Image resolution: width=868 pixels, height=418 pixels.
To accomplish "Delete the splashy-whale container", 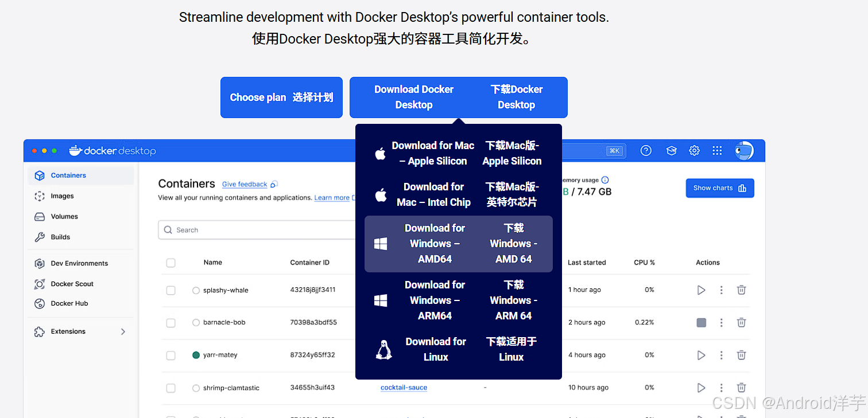I will pos(741,290).
